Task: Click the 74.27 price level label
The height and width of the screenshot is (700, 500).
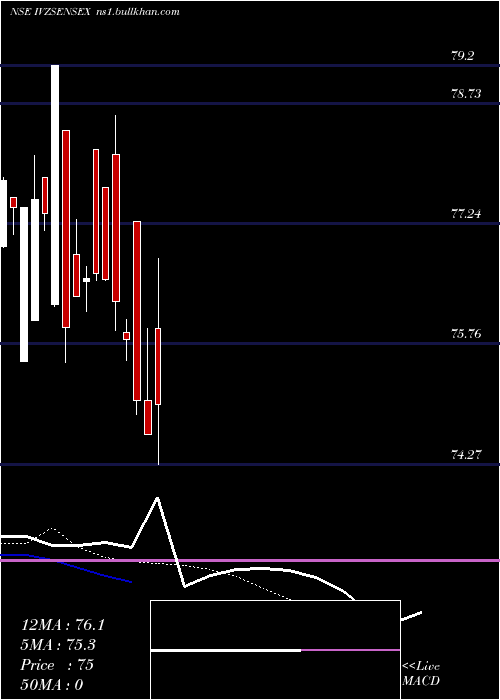Action: click(x=466, y=455)
